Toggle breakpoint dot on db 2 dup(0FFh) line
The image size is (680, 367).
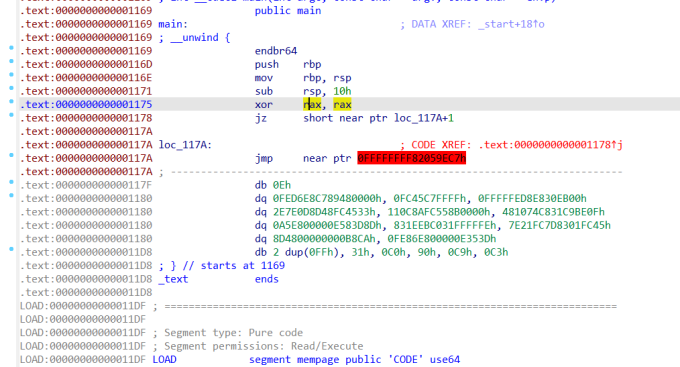click(11, 249)
